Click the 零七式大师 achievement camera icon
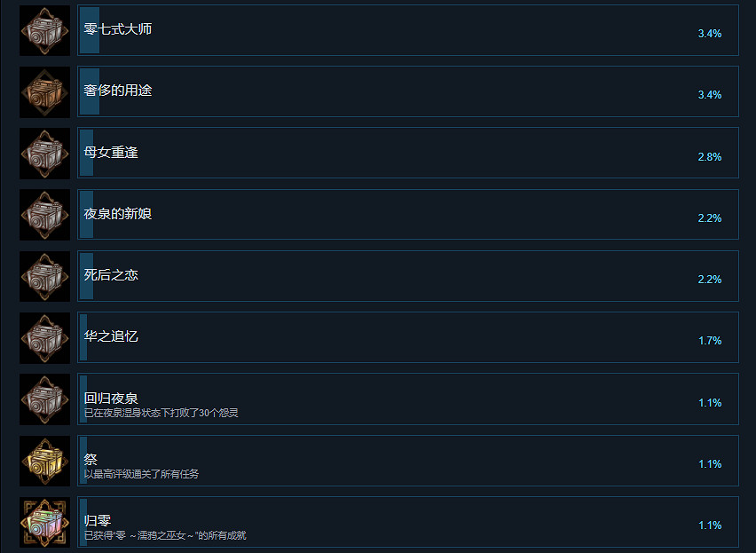The width and height of the screenshot is (756, 553). (x=45, y=30)
